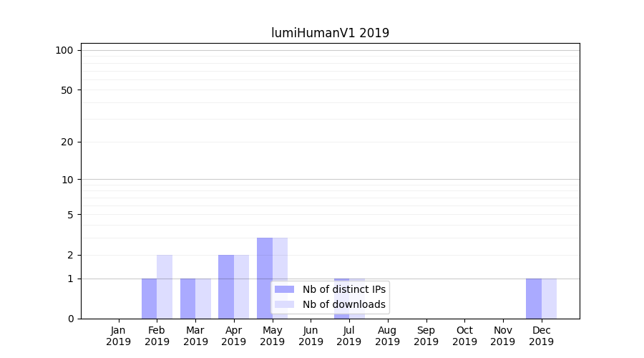Click the Jan 2019 x-axis label
The height and width of the screenshot is (358, 644).
click(119, 336)
